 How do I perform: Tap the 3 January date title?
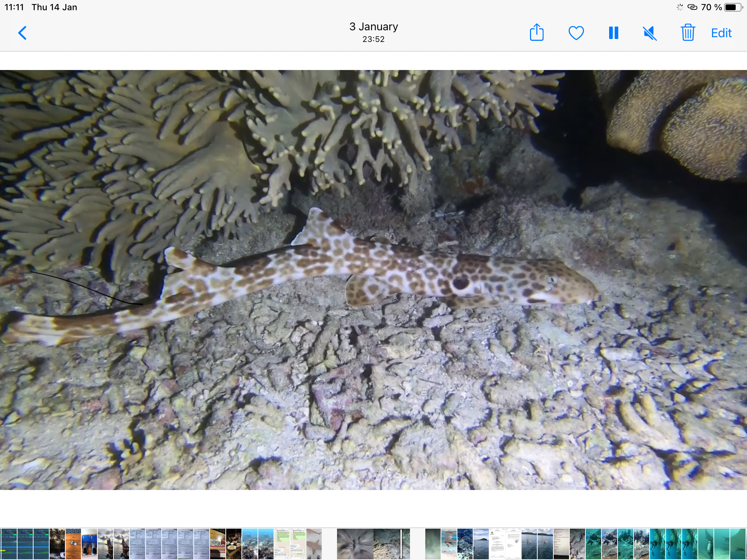(x=373, y=27)
